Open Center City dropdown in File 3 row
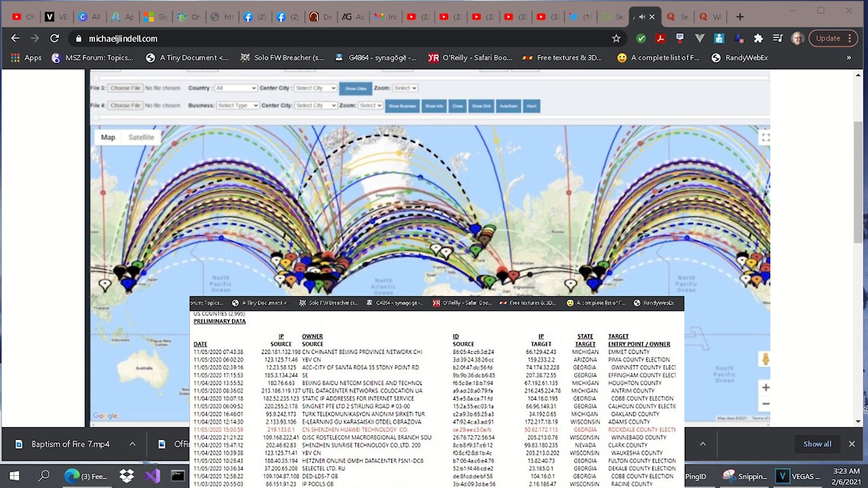 315,88
